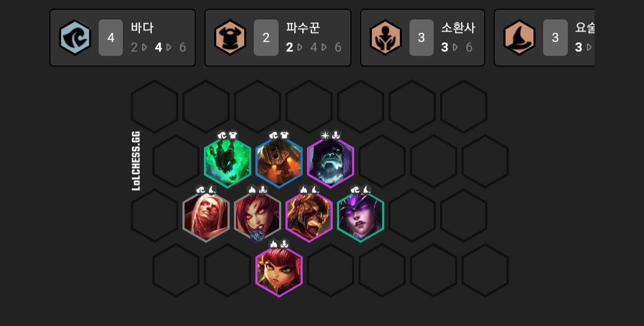Image resolution: width=644 pixels, height=326 pixels.
Task: Select the green Thresh champion hexagon
Action: pos(228,162)
